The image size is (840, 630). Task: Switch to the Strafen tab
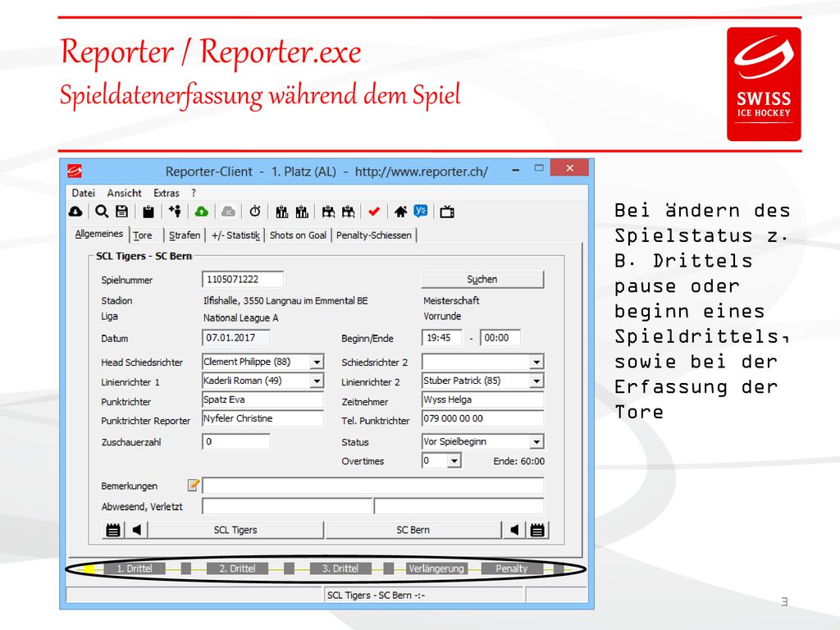click(185, 235)
